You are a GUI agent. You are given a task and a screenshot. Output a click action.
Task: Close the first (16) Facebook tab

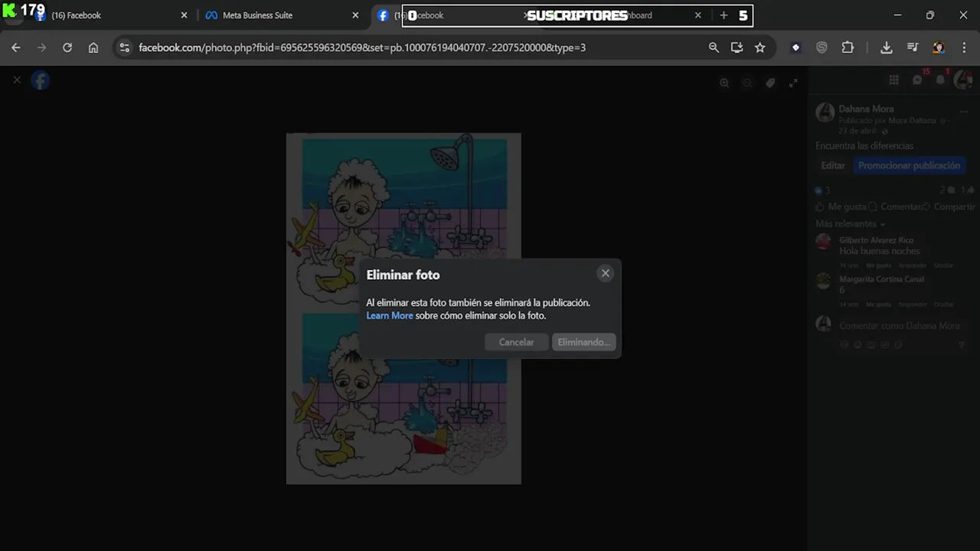point(184,15)
